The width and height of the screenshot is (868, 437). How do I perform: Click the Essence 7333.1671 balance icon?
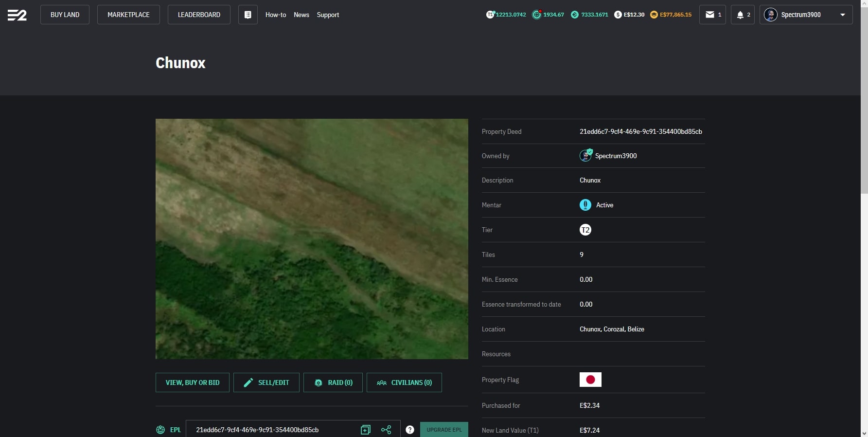click(575, 15)
